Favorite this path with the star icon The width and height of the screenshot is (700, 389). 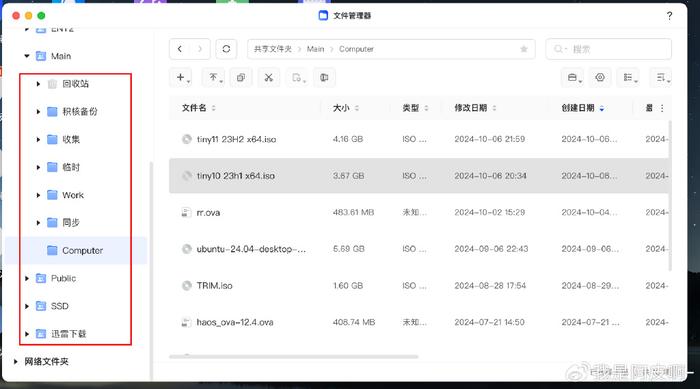[524, 49]
